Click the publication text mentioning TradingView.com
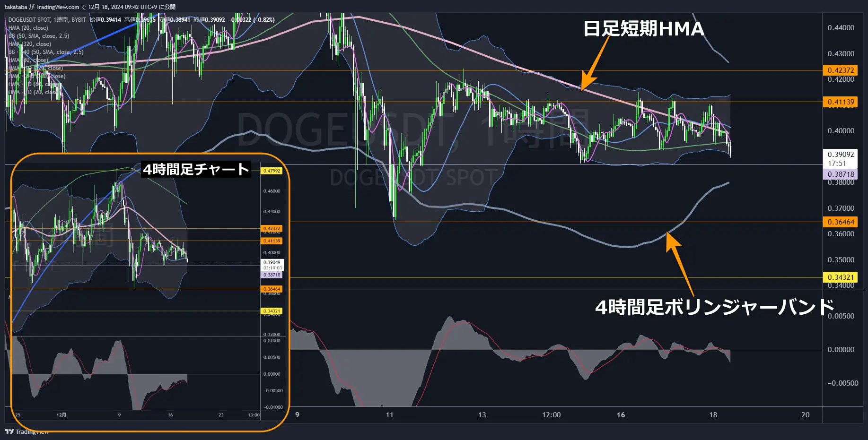The width and height of the screenshot is (868, 440). coord(90,7)
